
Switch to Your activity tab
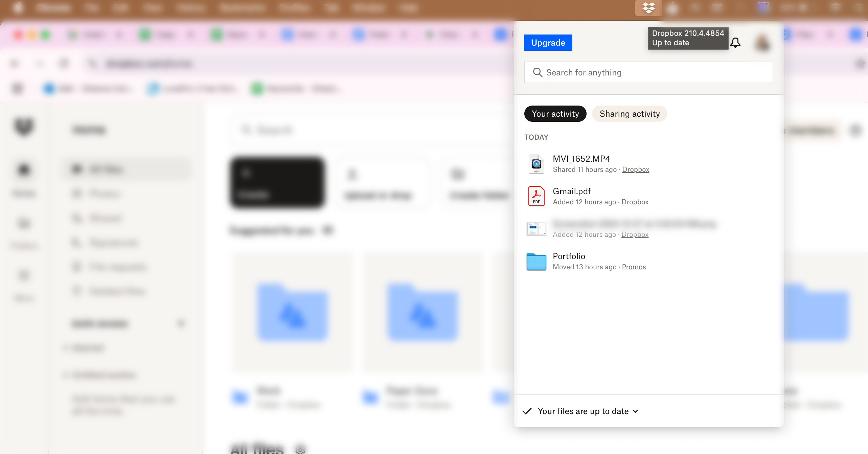tap(555, 114)
